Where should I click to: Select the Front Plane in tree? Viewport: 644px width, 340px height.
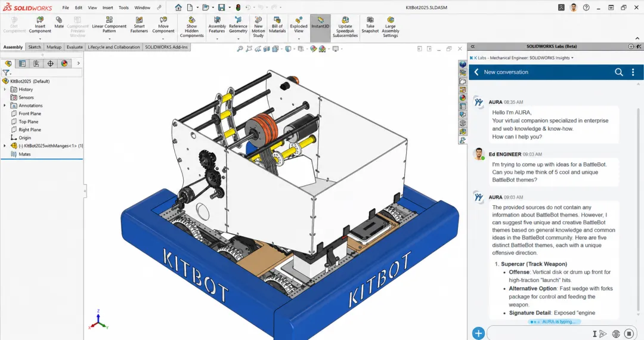(x=26, y=114)
